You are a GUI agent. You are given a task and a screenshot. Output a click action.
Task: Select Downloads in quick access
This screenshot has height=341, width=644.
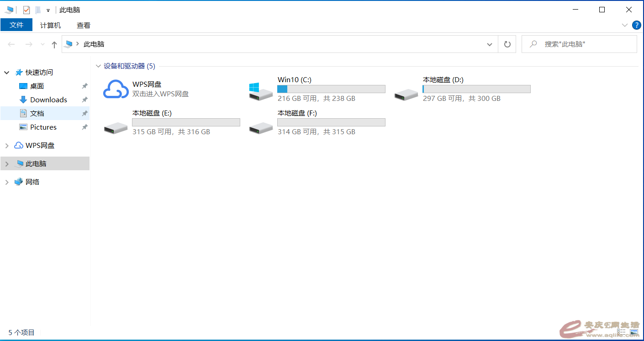(x=48, y=100)
